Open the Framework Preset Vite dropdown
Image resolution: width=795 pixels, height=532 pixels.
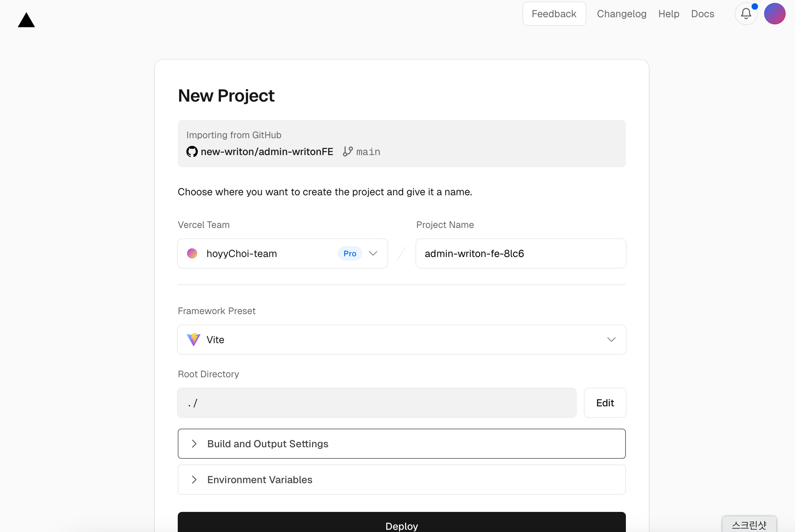pos(402,340)
